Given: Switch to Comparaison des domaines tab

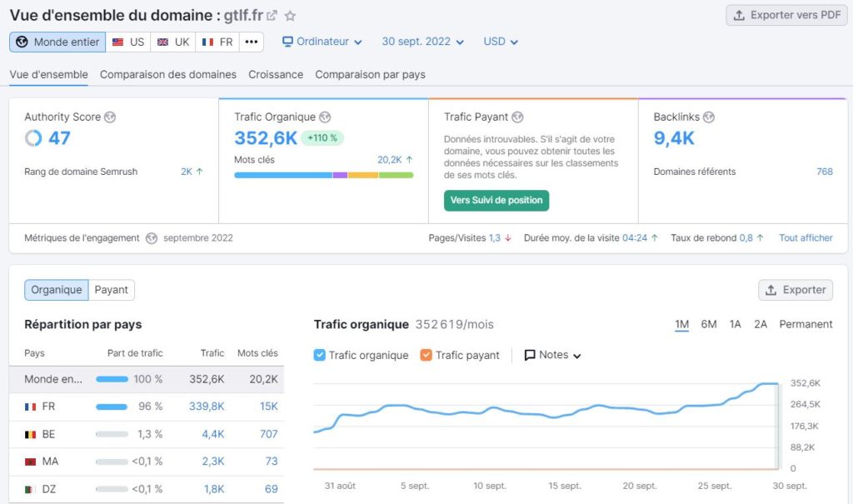Looking at the screenshot, I should click(x=168, y=75).
